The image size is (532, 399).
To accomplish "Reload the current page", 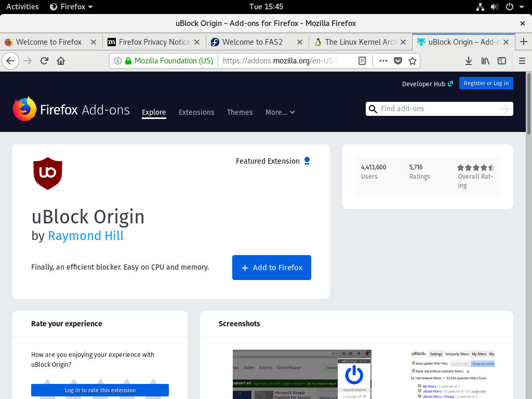I will pyautogui.click(x=44, y=61).
